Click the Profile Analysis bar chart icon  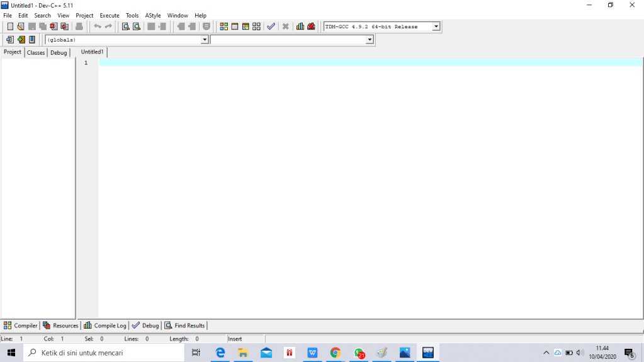[300, 26]
